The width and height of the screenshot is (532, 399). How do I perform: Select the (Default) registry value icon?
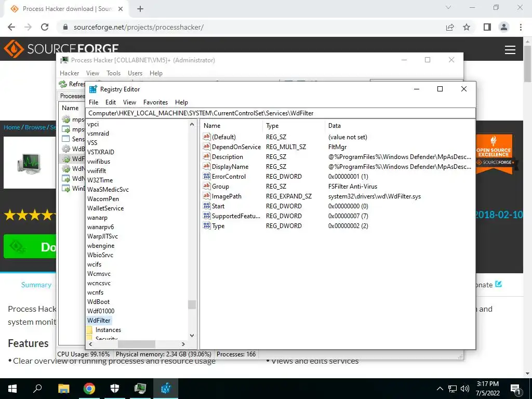(x=207, y=137)
